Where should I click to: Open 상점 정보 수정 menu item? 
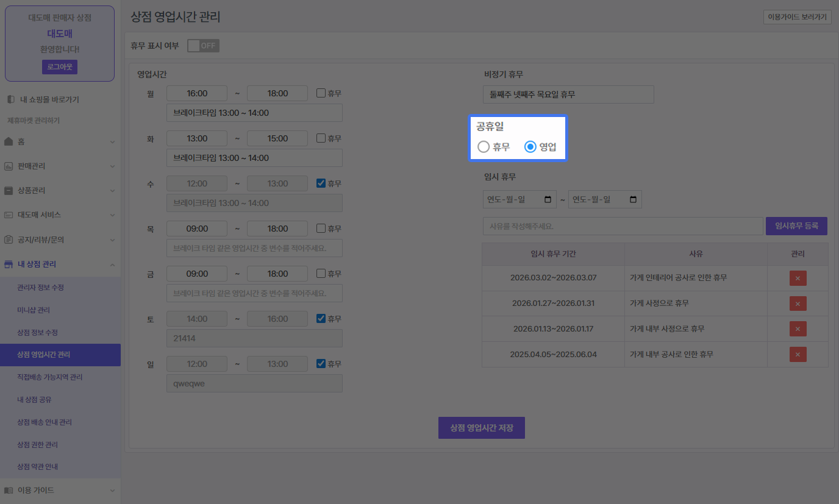pyautogui.click(x=37, y=332)
